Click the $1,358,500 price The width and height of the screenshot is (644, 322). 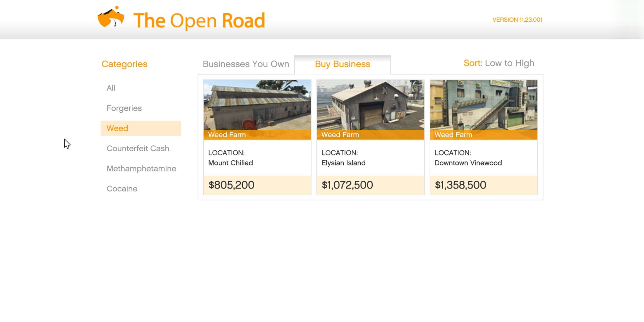point(460,185)
